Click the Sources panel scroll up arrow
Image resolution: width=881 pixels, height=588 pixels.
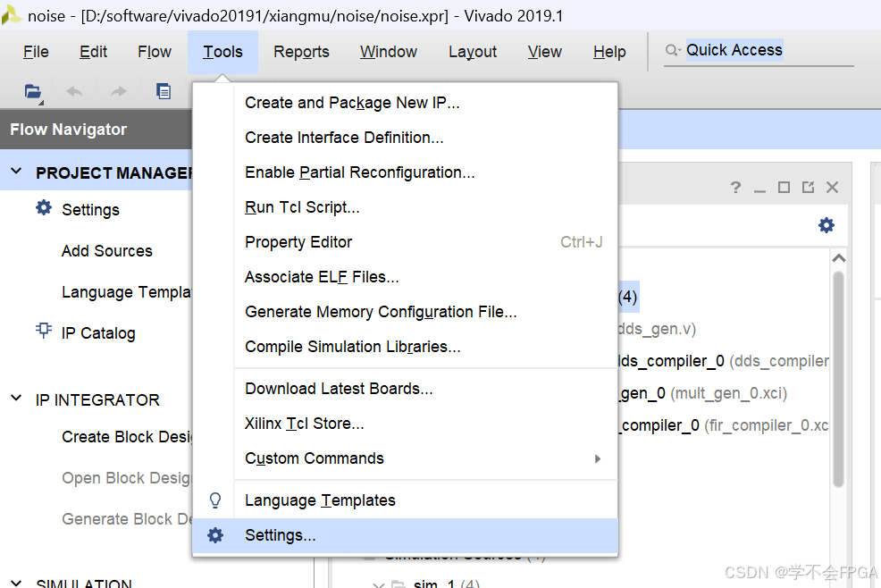click(x=839, y=258)
